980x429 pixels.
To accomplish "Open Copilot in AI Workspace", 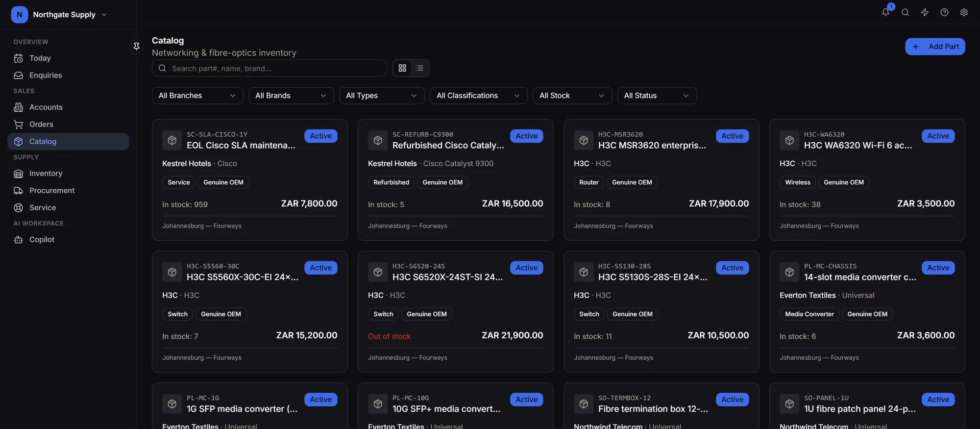I will point(68,240).
